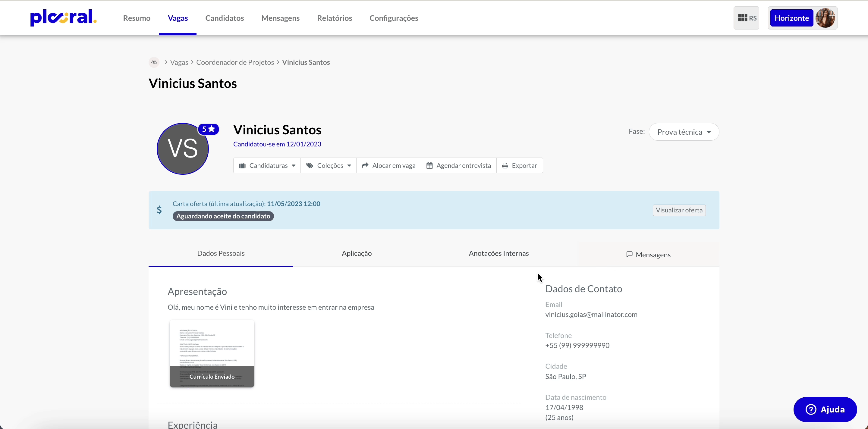The height and width of the screenshot is (429, 868).
Task: Click the 5-star rating badge
Action: (x=208, y=129)
